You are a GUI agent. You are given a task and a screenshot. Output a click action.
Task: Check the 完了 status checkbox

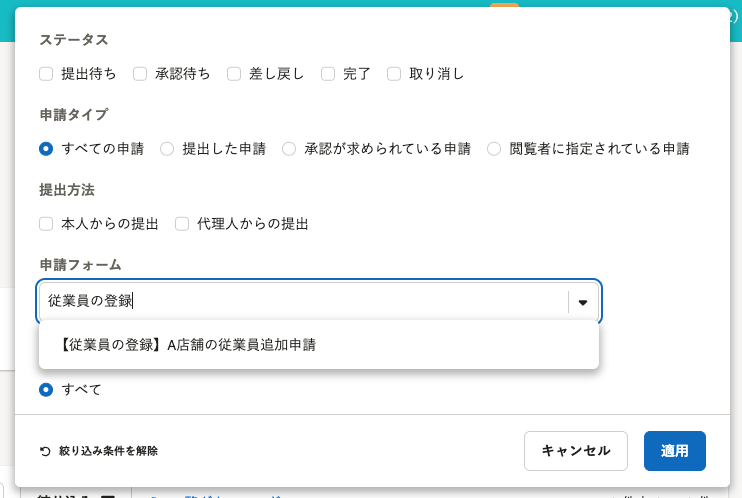327,73
